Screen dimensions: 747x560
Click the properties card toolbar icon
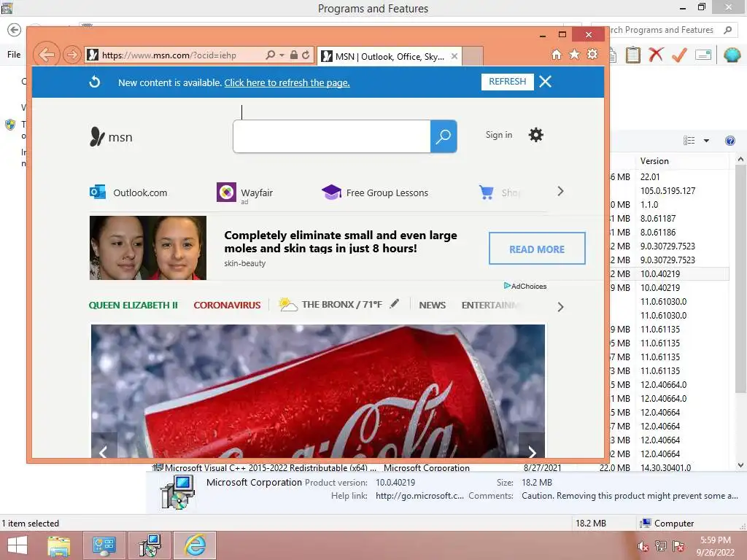click(x=703, y=55)
